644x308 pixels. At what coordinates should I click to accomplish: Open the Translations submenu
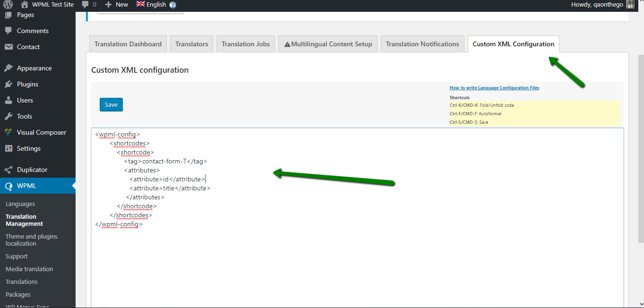tap(22, 282)
